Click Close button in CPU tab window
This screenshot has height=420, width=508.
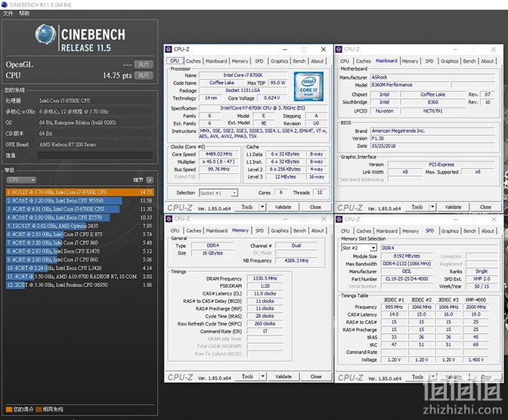tap(315, 207)
